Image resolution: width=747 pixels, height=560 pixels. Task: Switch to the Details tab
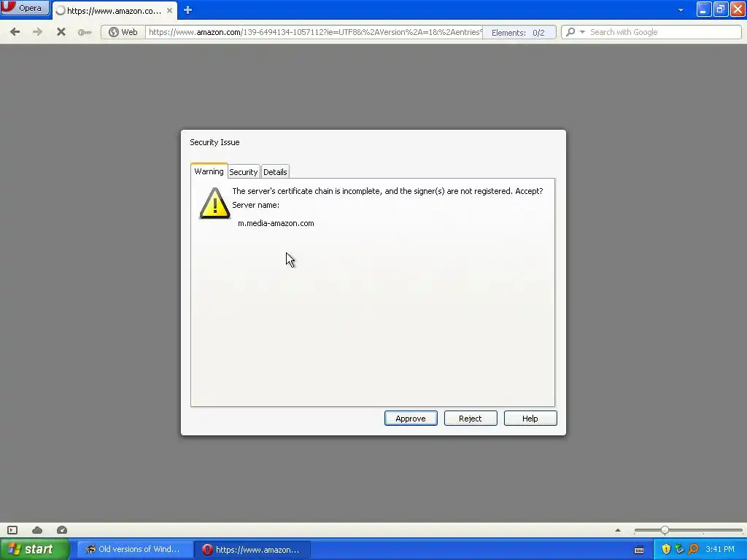click(275, 172)
